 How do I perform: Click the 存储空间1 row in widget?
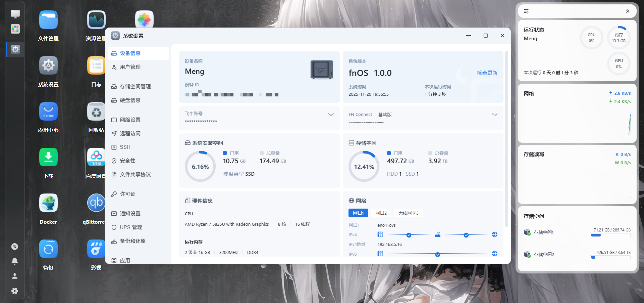(577, 232)
